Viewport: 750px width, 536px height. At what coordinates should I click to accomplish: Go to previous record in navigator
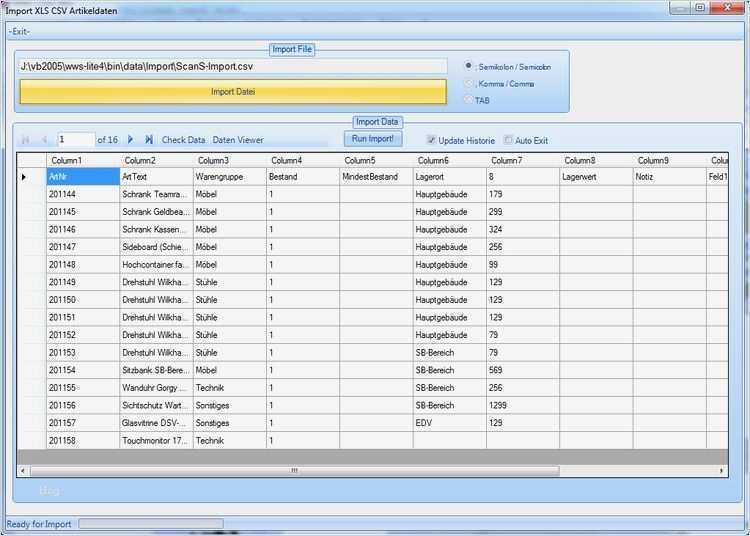point(44,140)
